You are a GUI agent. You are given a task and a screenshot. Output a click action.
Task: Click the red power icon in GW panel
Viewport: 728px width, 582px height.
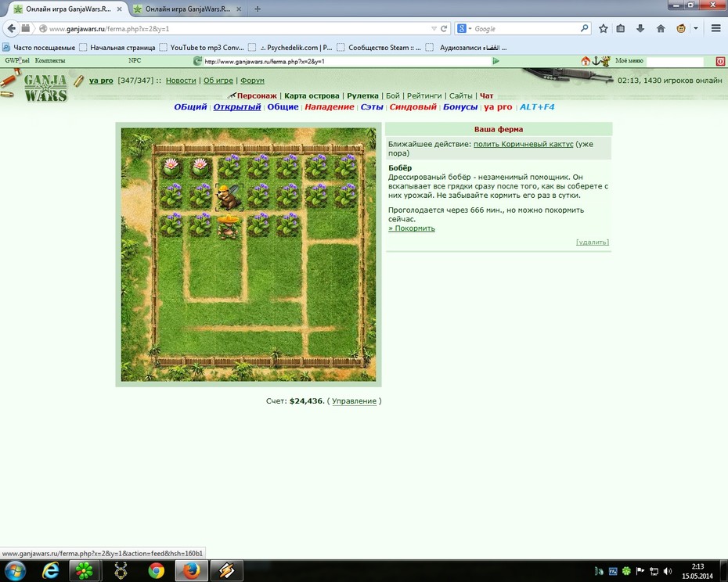pyautogui.click(x=720, y=61)
